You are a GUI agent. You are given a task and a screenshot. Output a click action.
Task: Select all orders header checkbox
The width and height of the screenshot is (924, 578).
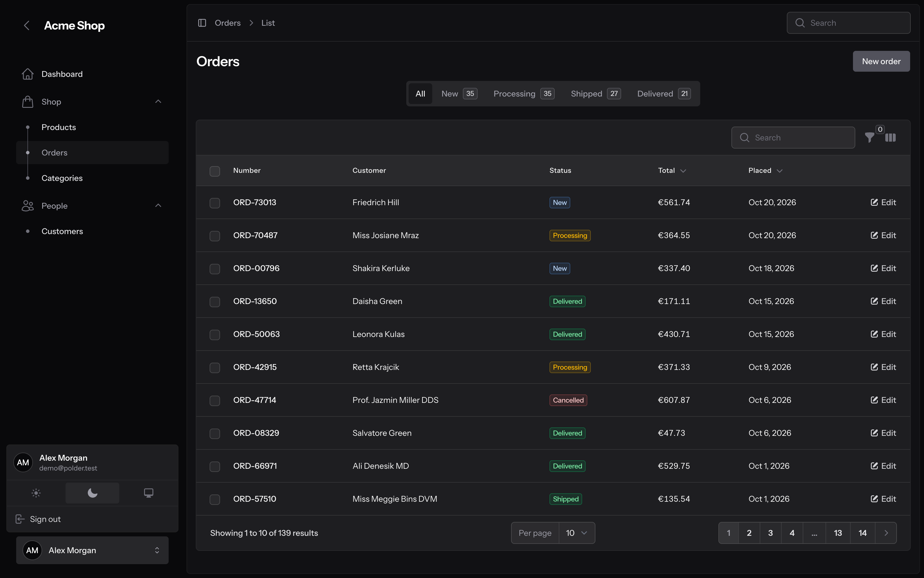click(x=215, y=171)
